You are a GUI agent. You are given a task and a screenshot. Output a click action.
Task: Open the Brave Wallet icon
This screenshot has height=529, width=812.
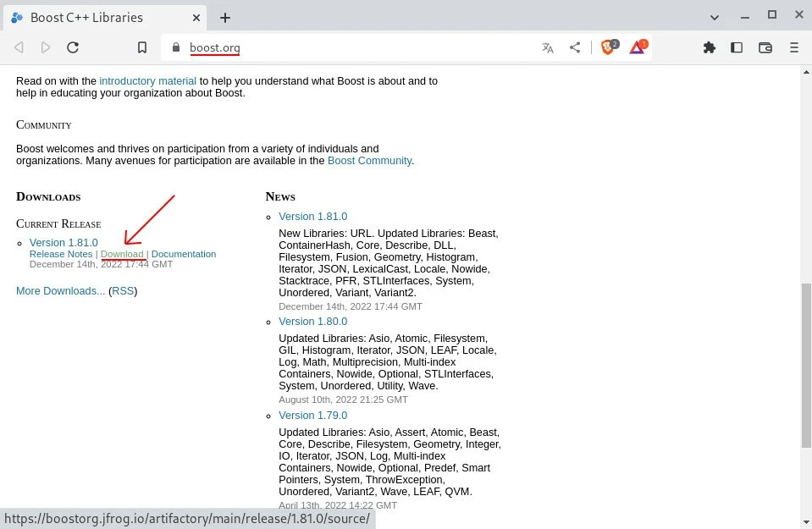click(765, 47)
